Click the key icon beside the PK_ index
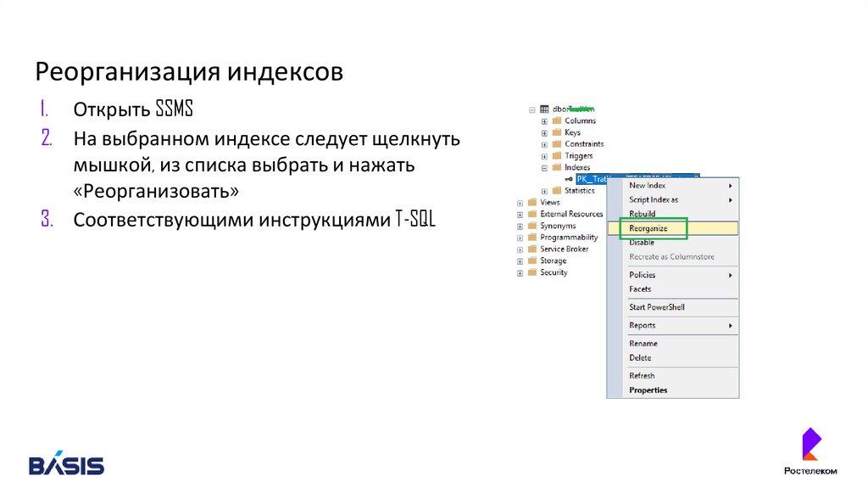The width and height of the screenshot is (868, 487). (x=568, y=179)
